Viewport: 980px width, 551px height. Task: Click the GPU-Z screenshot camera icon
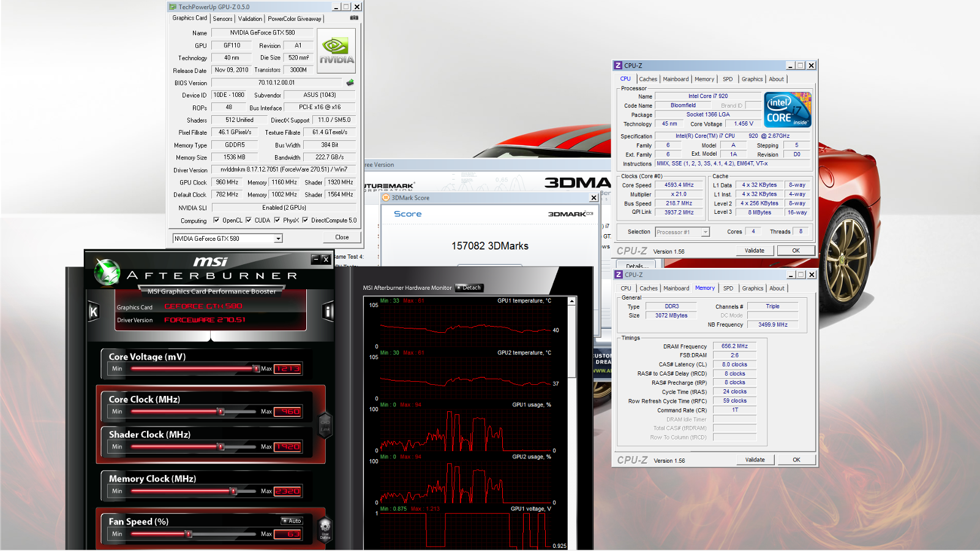(x=354, y=18)
